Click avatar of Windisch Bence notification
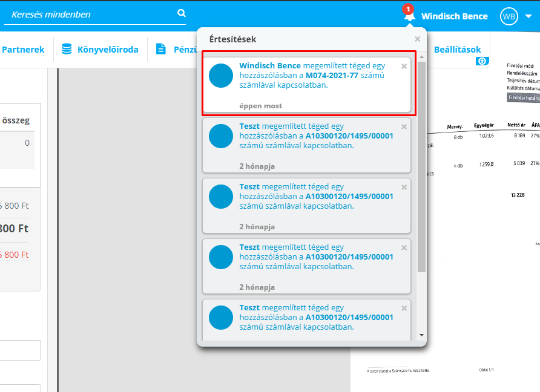Viewport: 540px width, 392px height. (x=221, y=76)
